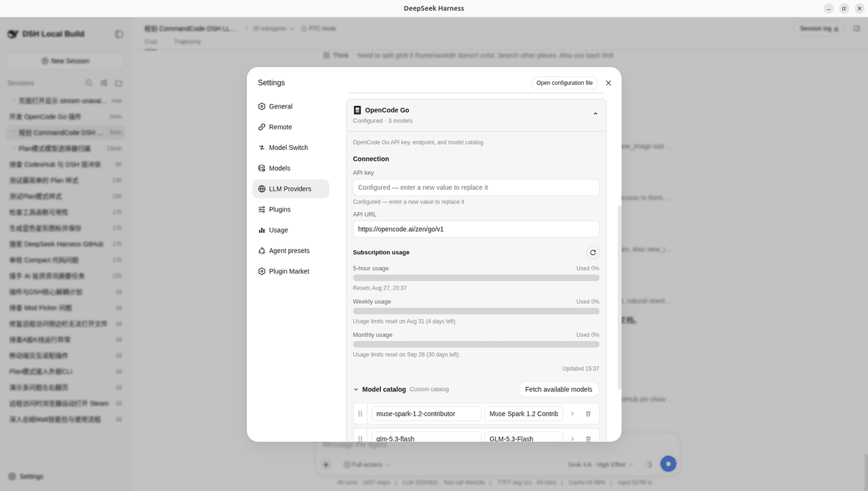
Task: Focus the API key input field
Action: click(x=476, y=187)
